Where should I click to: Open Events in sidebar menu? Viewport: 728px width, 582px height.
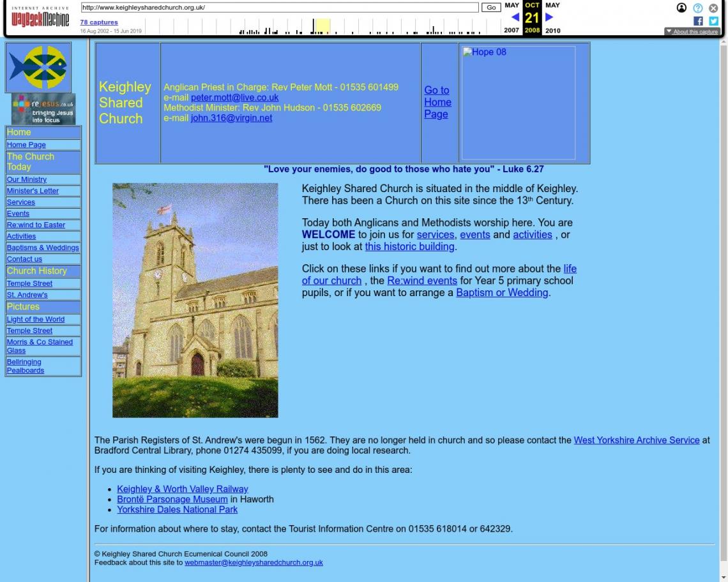tap(18, 214)
